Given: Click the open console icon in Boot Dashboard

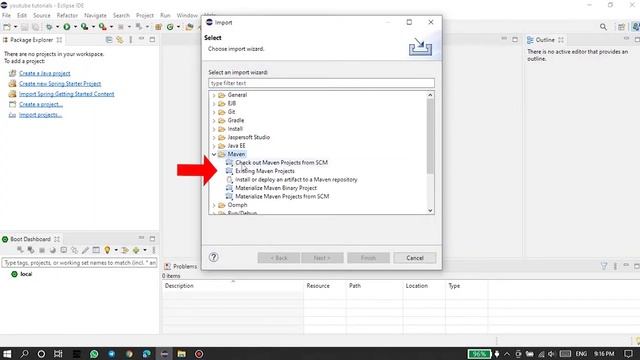Looking at the screenshot, I should click(63, 250).
